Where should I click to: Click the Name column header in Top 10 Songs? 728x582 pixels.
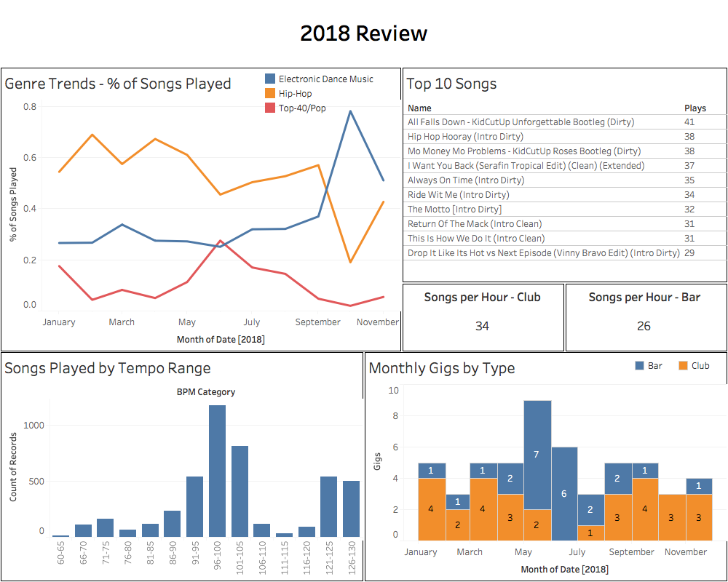419,108
